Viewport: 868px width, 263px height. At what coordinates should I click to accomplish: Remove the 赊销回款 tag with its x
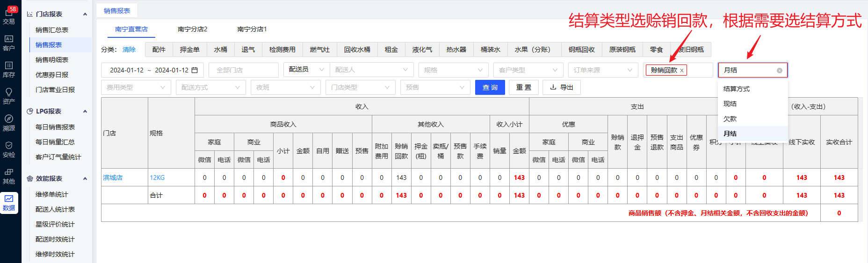click(x=682, y=71)
